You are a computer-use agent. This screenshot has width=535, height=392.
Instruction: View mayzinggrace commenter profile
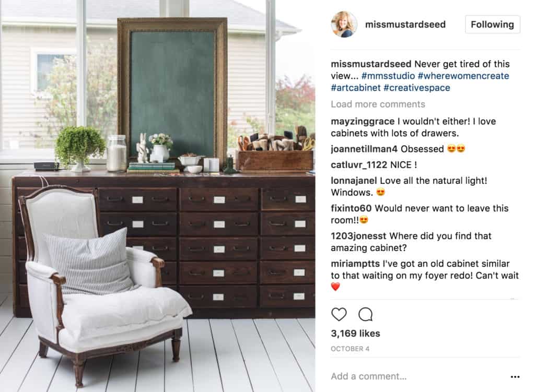[x=363, y=121]
